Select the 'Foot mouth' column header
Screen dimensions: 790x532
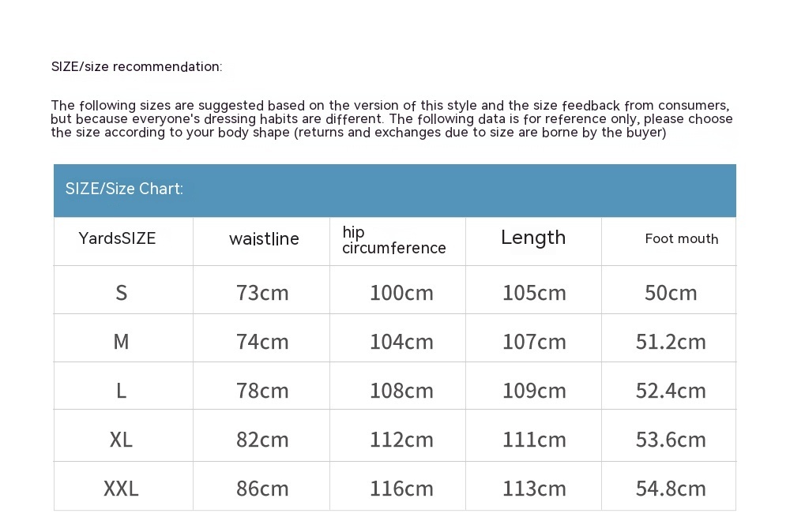681,239
